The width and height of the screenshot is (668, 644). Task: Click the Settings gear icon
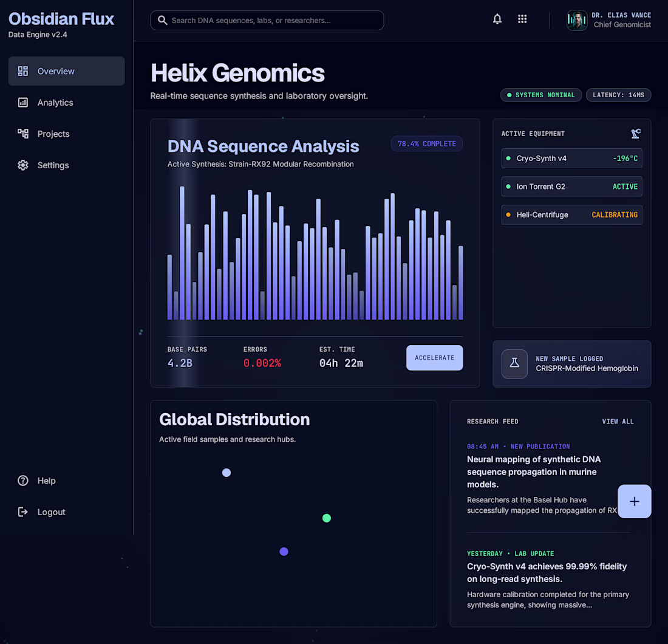click(x=23, y=165)
